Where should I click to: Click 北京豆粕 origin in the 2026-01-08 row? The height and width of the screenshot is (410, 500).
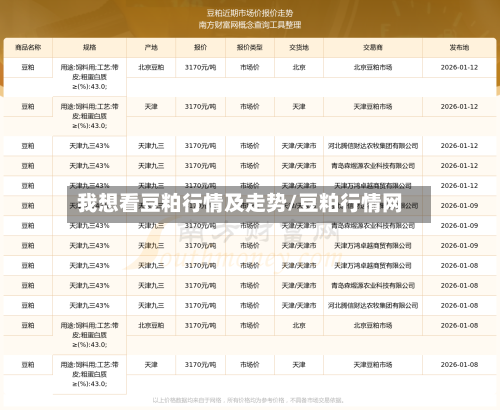tap(151, 326)
